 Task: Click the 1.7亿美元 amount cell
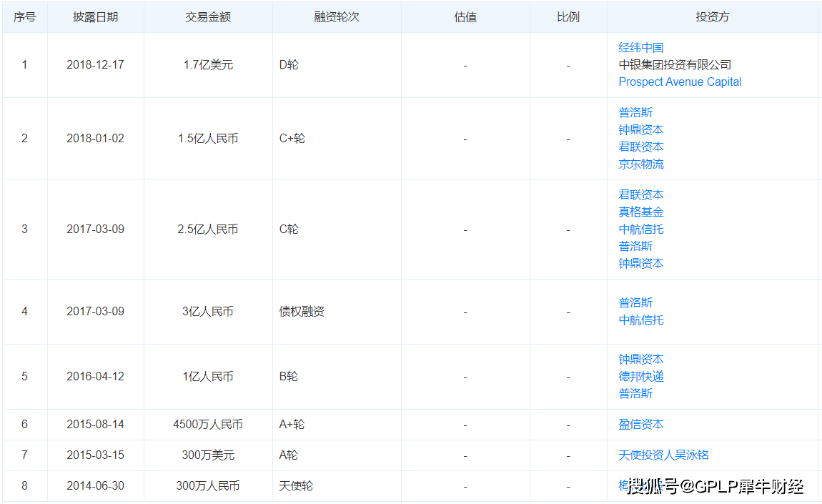click(x=208, y=64)
